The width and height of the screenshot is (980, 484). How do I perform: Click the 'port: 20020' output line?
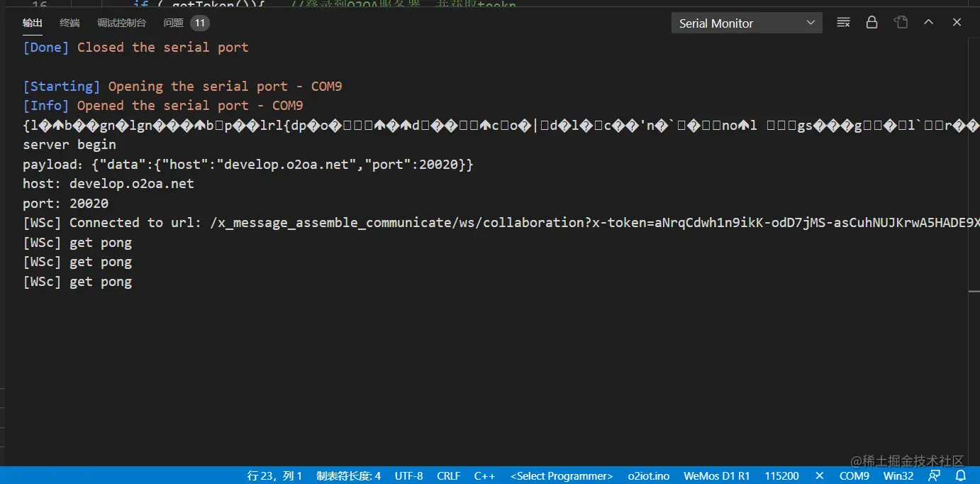pos(65,204)
